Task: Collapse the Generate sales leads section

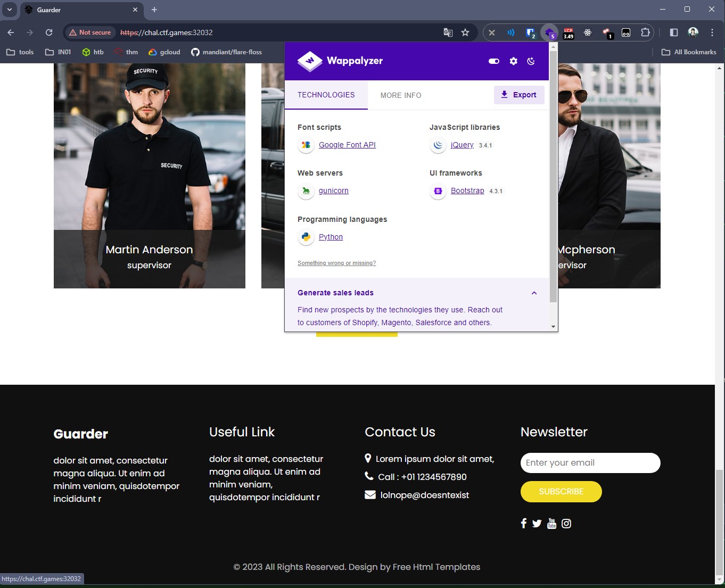Action: click(x=534, y=293)
